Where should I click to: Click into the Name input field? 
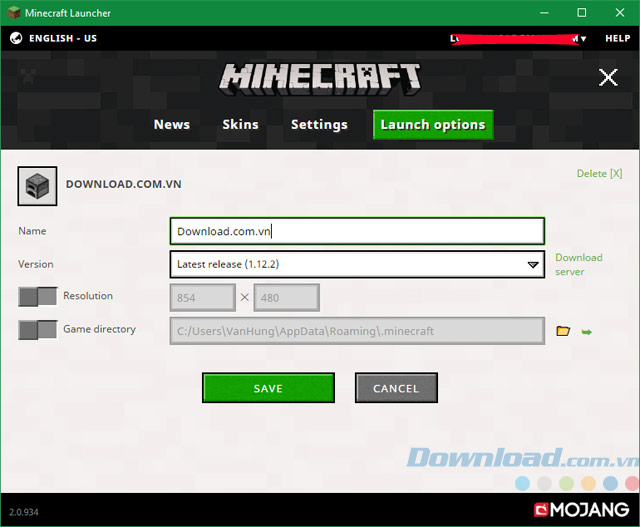(357, 231)
